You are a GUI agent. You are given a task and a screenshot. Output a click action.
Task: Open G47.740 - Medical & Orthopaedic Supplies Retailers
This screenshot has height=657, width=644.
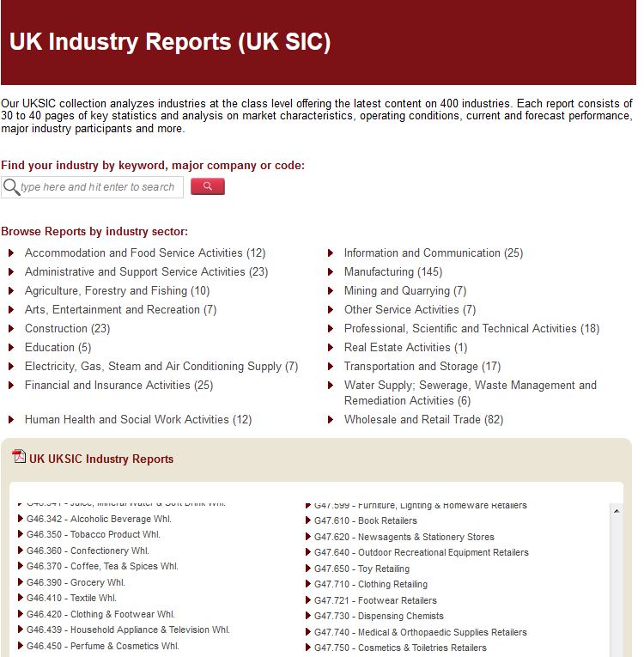(420, 632)
